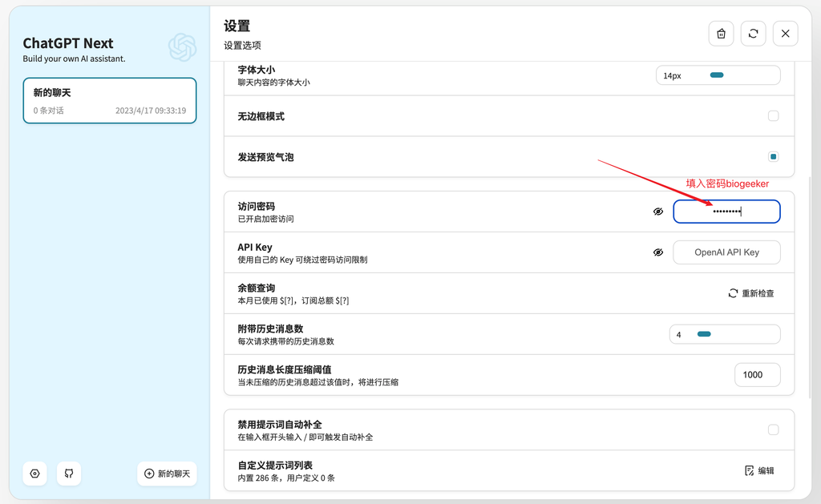Image resolution: width=821 pixels, height=504 pixels.
Task: Click the ChatGPT Next title text
Action: pyautogui.click(x=68, y=43)
